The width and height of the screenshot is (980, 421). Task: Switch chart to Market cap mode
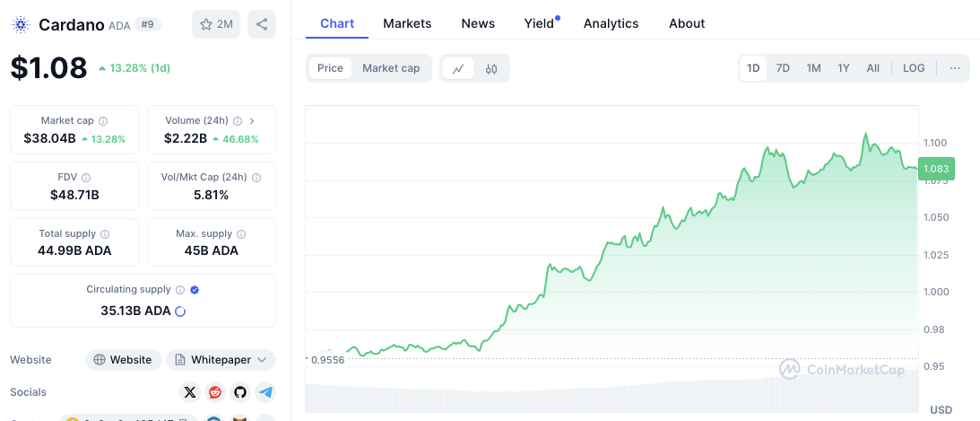point(391,68)
